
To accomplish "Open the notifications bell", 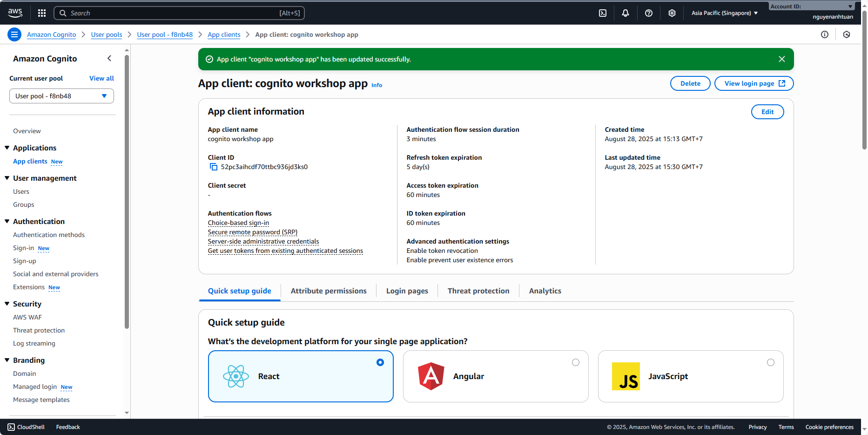I will click(626, 13).
